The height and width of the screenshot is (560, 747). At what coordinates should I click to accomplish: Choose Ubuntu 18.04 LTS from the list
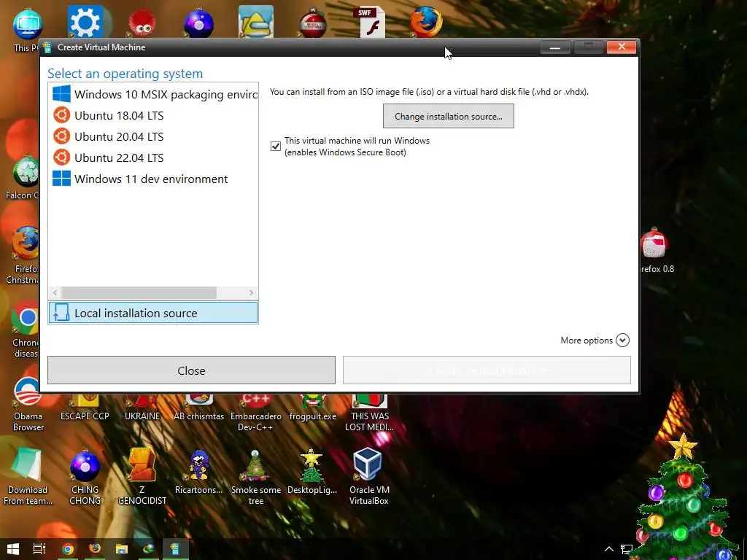(x=153, y=115)
